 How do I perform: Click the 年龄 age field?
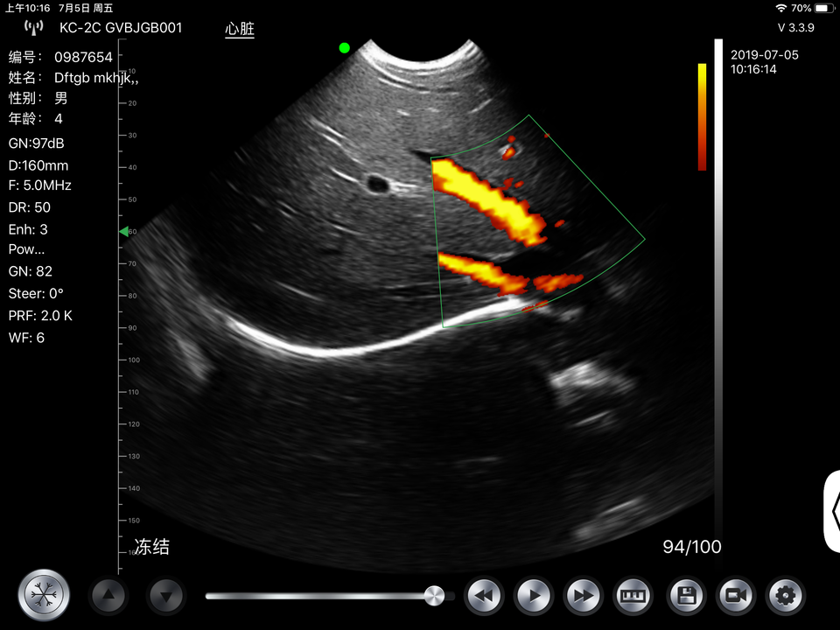click(x=35, y=118)
